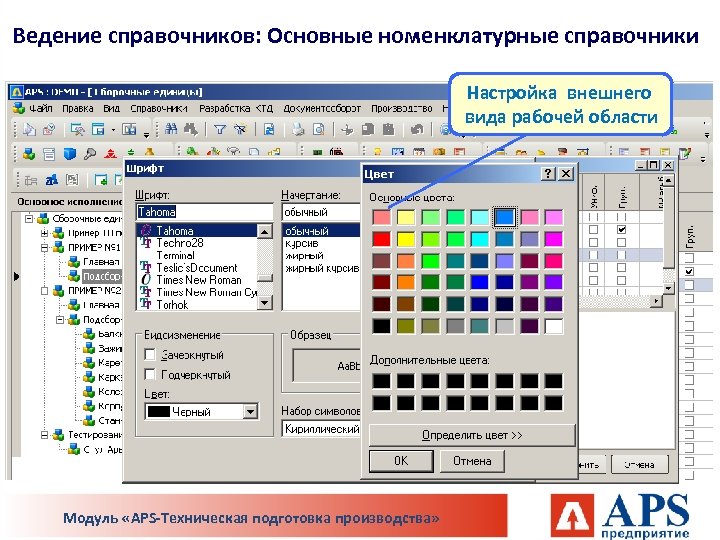Click the magnifier search icon in second toolbar
This screenshot has height=540, width=720.
click(90, 153)
